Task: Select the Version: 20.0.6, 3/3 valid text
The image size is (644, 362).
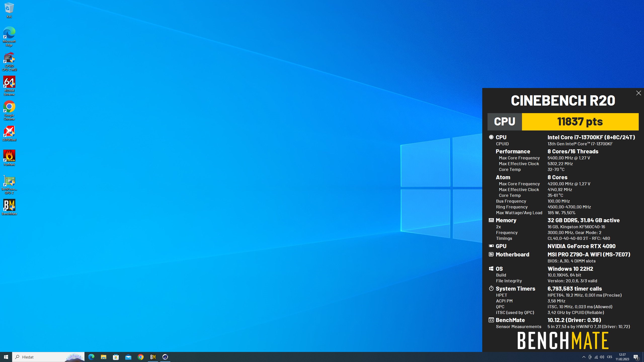Action: coord(572,281)
